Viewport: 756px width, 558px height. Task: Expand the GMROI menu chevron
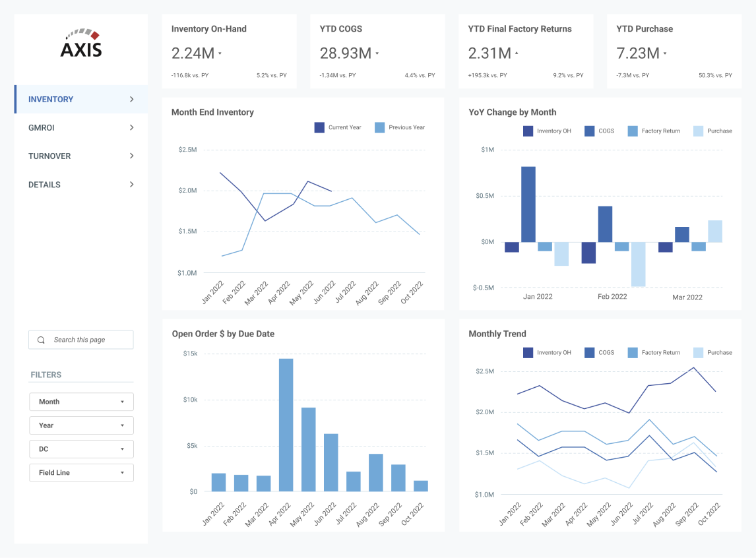pos(132,128)
